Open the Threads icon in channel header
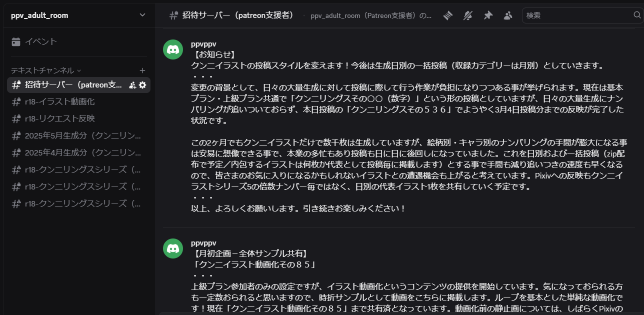Viewport: 644px width, 315px height. coord(447,15)
